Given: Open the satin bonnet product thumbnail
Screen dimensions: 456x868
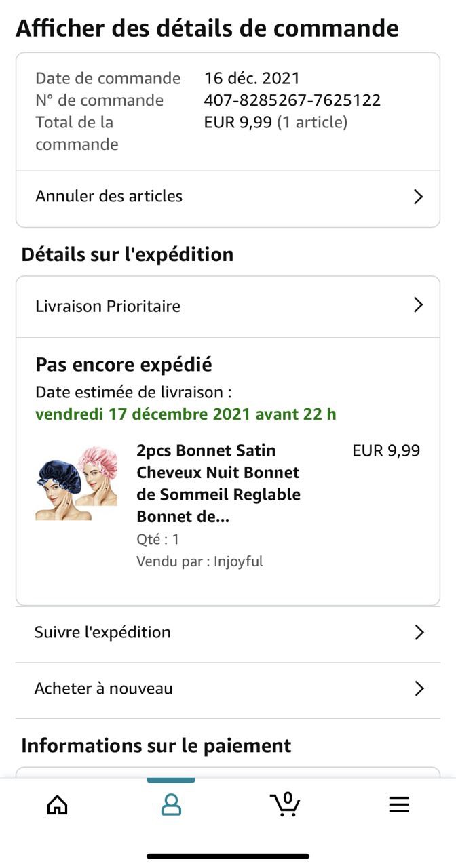Looking at the screenshot, I should pos(76,483).
